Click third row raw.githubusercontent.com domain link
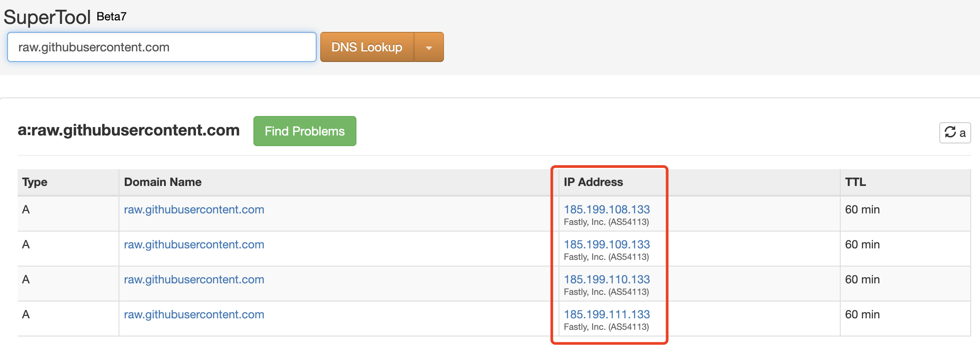The height and width of the screenshot is (348, 980). [194, 279]
